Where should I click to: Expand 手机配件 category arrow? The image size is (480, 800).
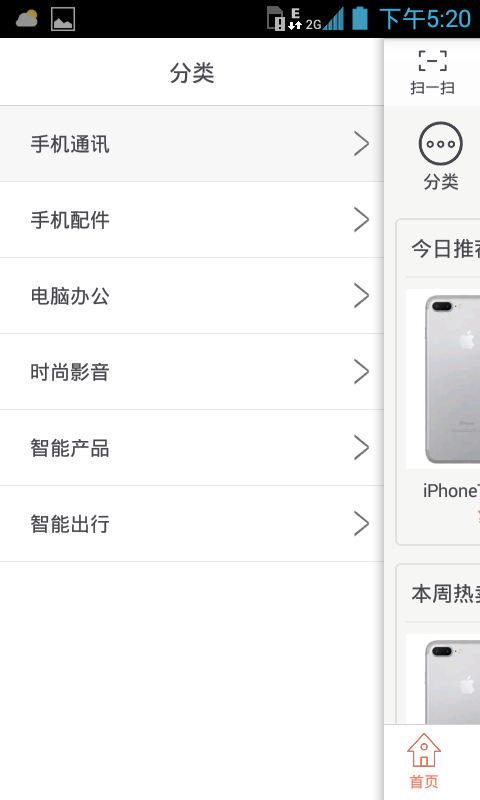362,220
